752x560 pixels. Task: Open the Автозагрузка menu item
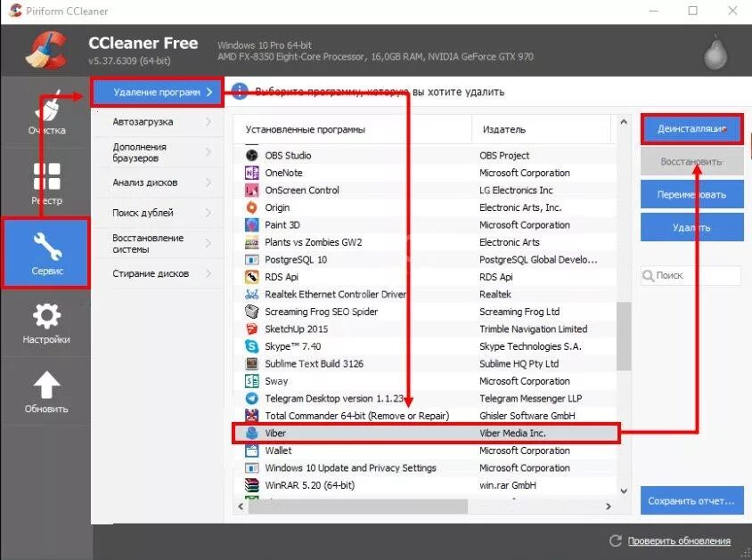point(158,122)
